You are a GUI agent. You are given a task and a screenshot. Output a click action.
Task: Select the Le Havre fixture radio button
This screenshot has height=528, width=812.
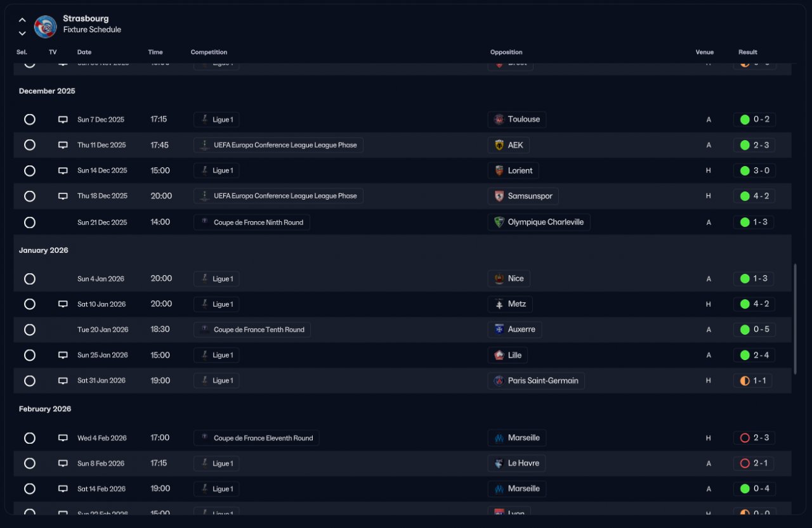tap(30, 463)
